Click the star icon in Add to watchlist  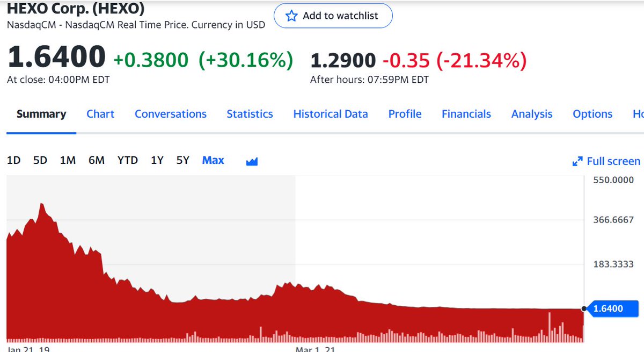(291, 16)
